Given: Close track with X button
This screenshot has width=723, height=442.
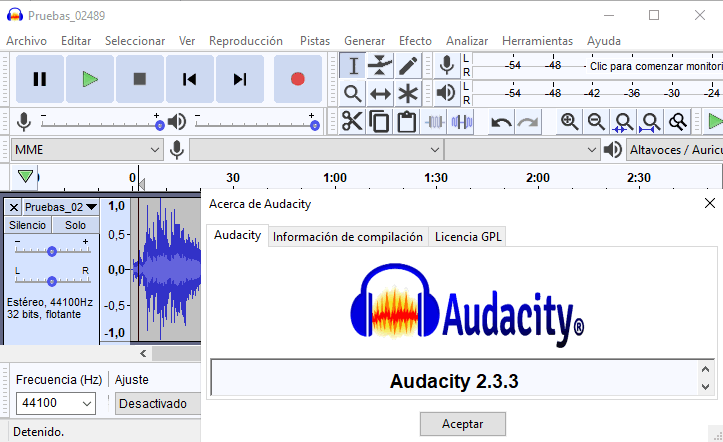Looking at the screenshot, I should [13, 207].
